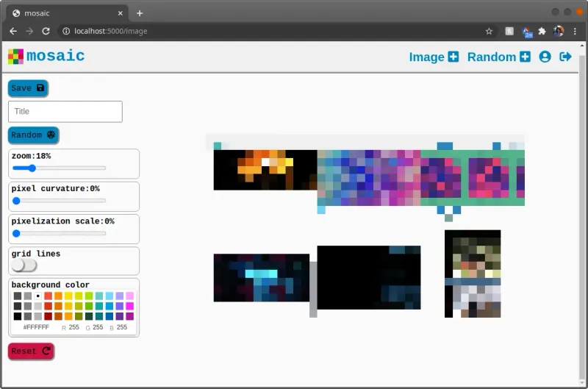
Task: Select the magenta background color swatch
Action: click(x=130, y=306)
